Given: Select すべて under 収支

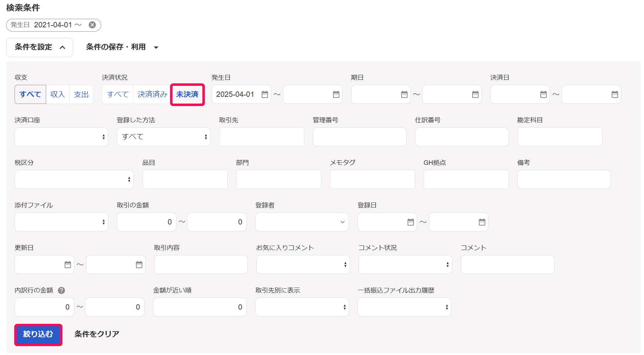Looking at the screenshot, I should (x=30, y=94).
